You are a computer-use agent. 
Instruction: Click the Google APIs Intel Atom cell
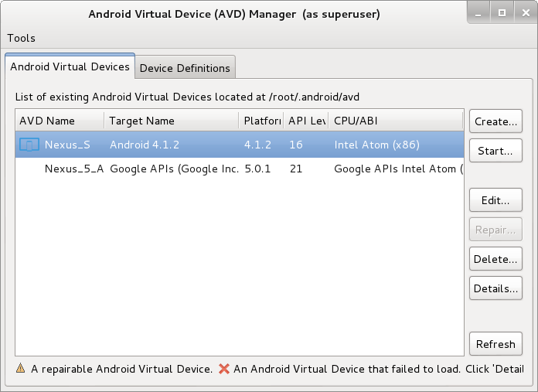point(398,169)
